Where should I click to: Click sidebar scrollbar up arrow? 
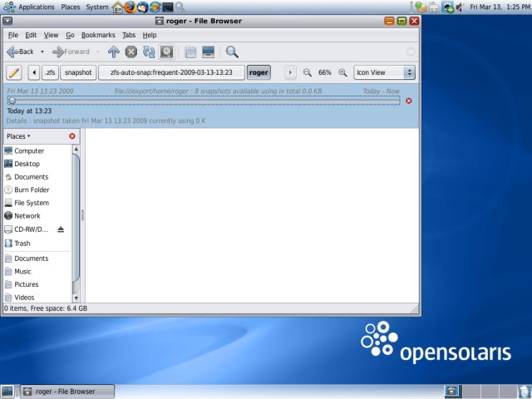pos(76,149)
